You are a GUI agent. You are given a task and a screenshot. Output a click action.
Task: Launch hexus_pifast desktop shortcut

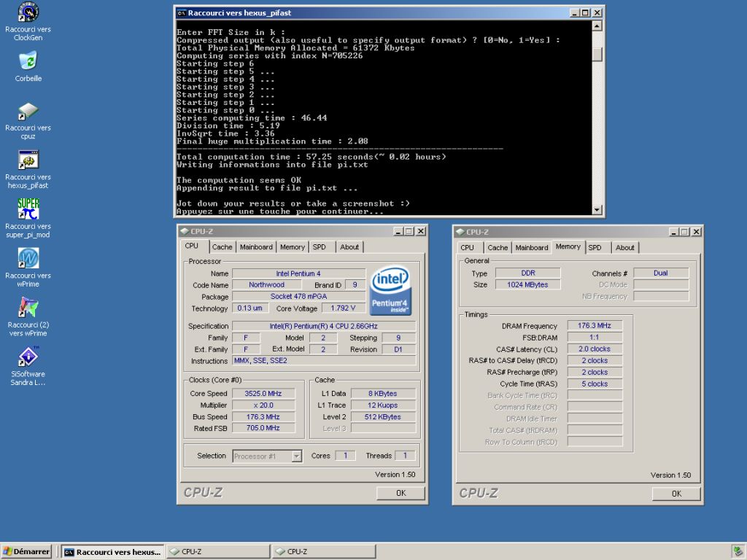point(28,169)
